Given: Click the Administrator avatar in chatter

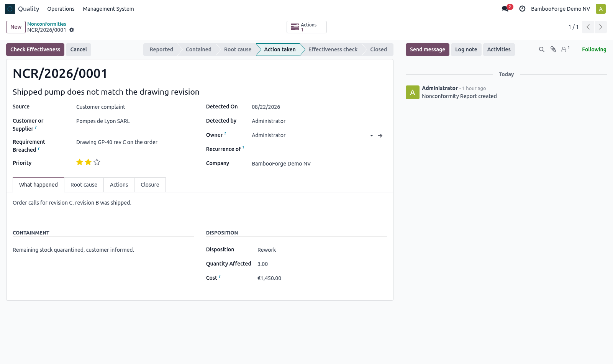Looking at the screenshot, I should (x=413, y=92).
